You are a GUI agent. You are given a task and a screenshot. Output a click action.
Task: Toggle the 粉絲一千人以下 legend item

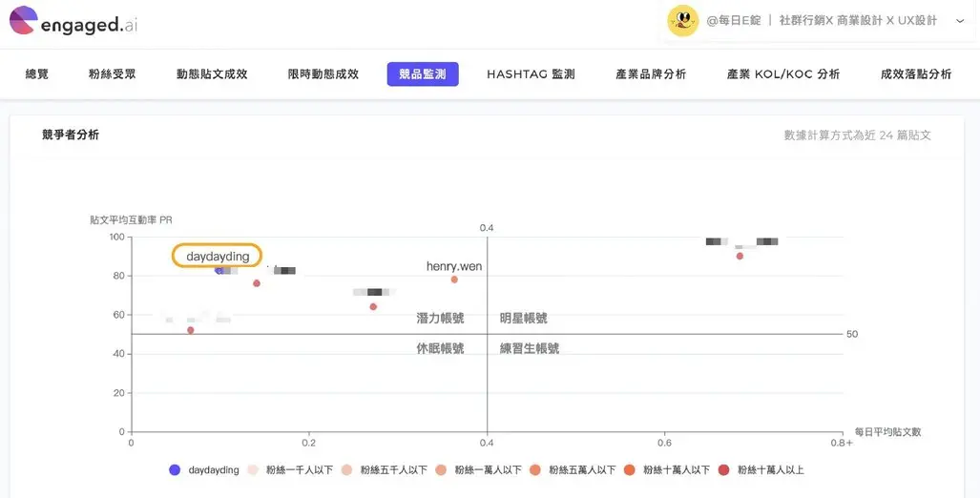[x=291, y=470]
